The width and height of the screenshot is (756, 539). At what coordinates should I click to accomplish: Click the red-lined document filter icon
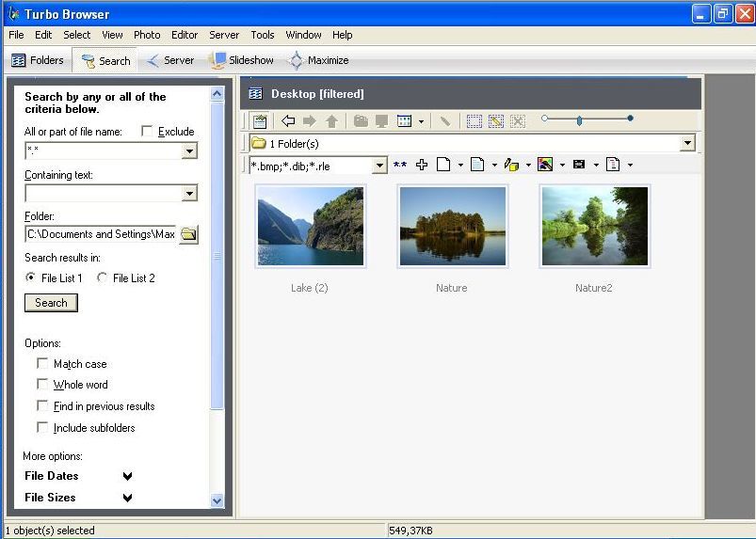pos(613,165)
